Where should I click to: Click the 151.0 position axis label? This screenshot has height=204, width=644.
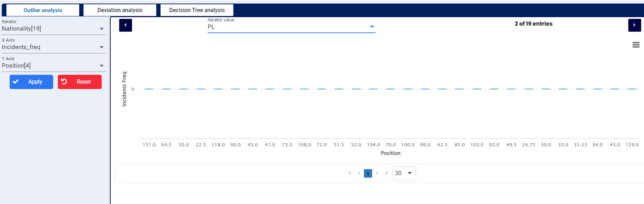tap(149, 145)
